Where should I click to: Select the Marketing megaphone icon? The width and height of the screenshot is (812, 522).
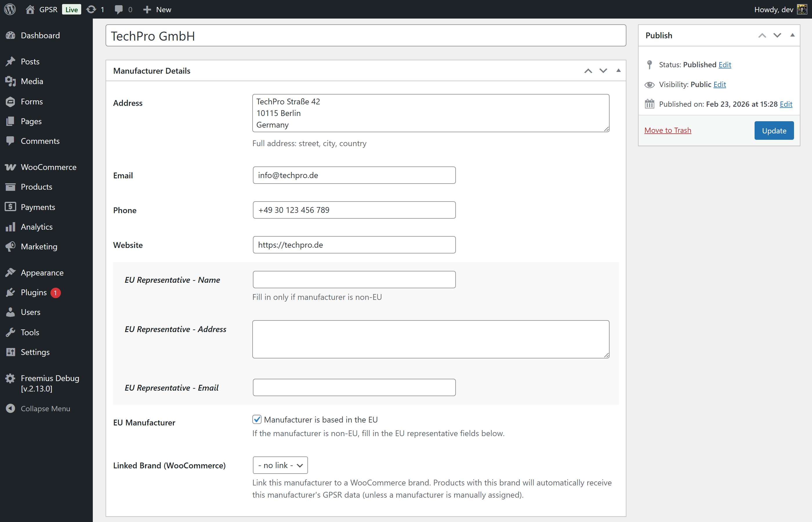pyautogui.click(x=10, y=246)
